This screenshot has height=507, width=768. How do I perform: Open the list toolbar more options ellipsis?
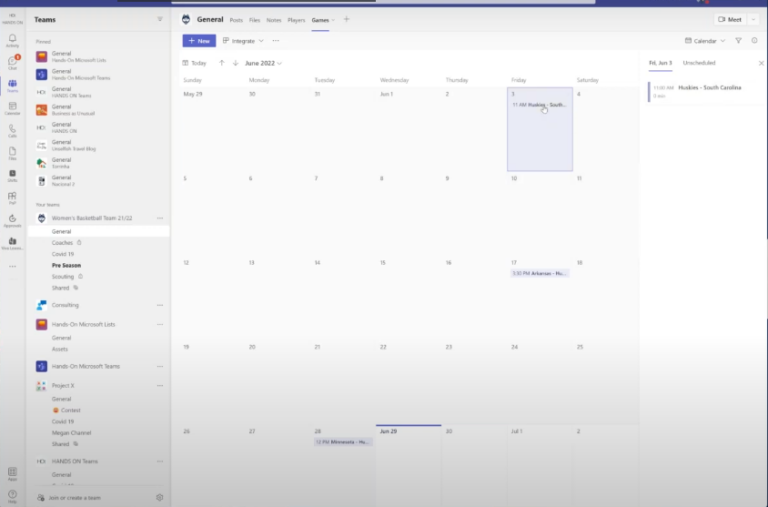276,41
